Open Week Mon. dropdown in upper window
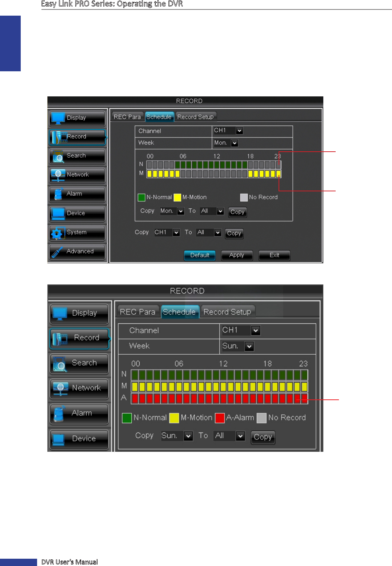This screenshot has height=566, width=392. tap(226, 143)
